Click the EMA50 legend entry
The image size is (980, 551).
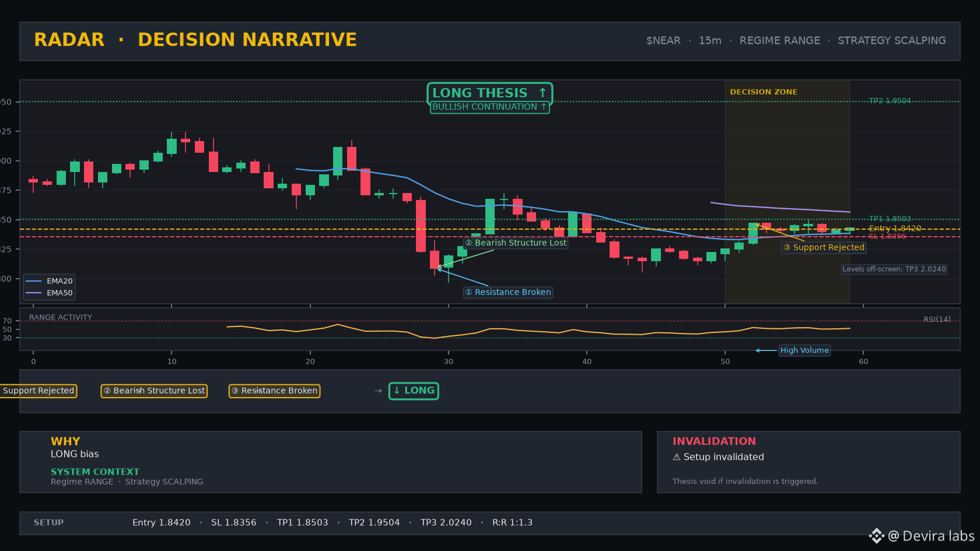[50, 293]
